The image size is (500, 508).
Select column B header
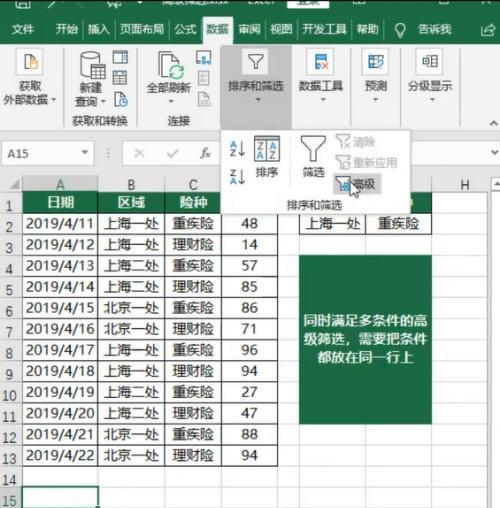131,184
